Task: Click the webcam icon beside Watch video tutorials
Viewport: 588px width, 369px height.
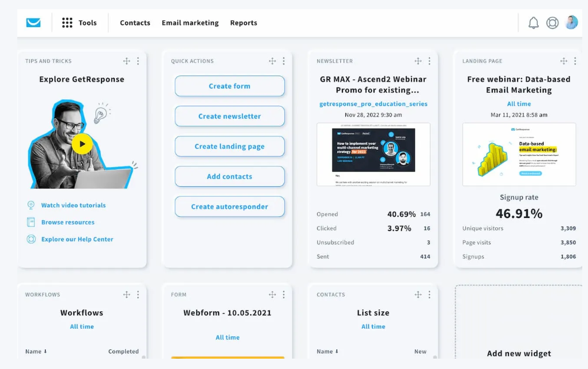Action: 31,205
